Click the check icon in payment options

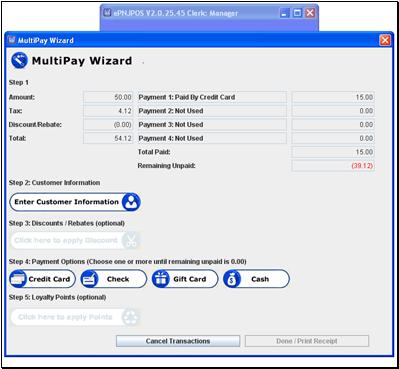(89, 279)
